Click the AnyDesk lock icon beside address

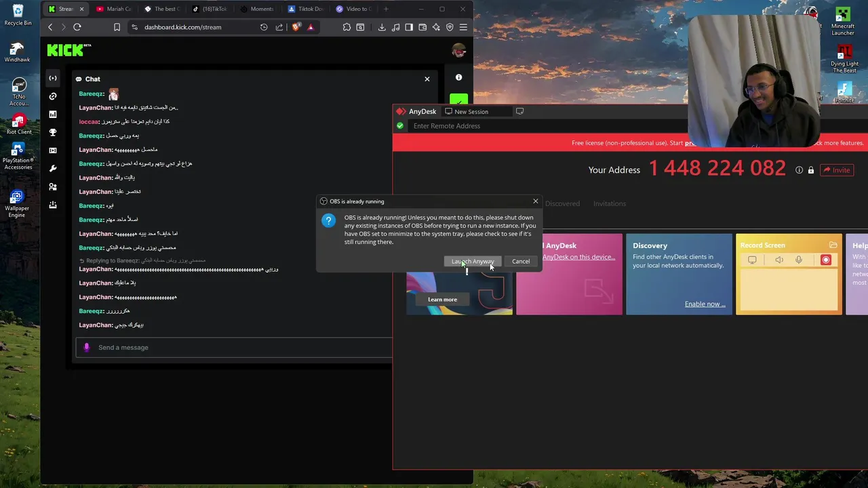(x=810, y=170)
